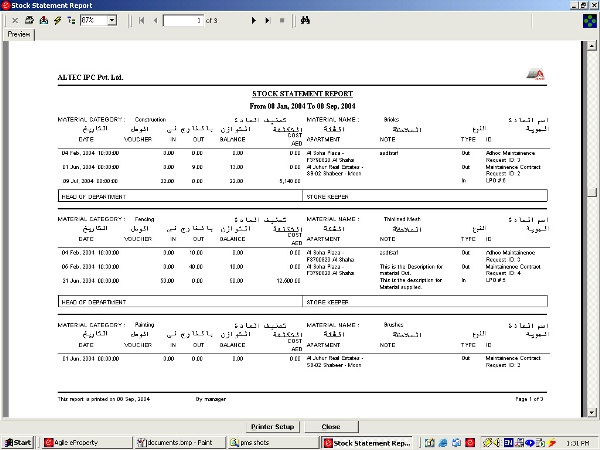This screenshot has width=600, height=450.
Task: Open search text with binoculars icon
Action: click(x=305, y=20)
